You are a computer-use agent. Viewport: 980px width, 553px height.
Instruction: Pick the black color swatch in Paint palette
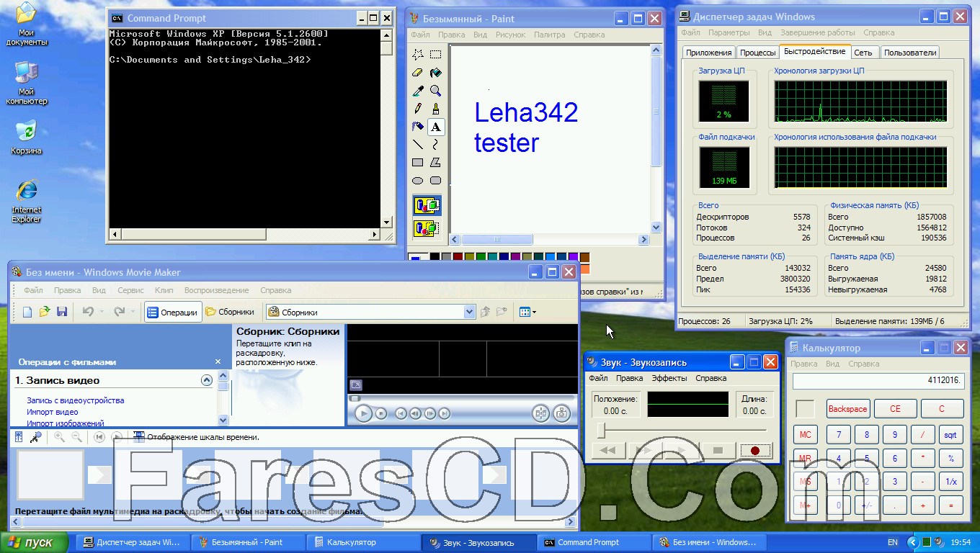pos(435,257)
